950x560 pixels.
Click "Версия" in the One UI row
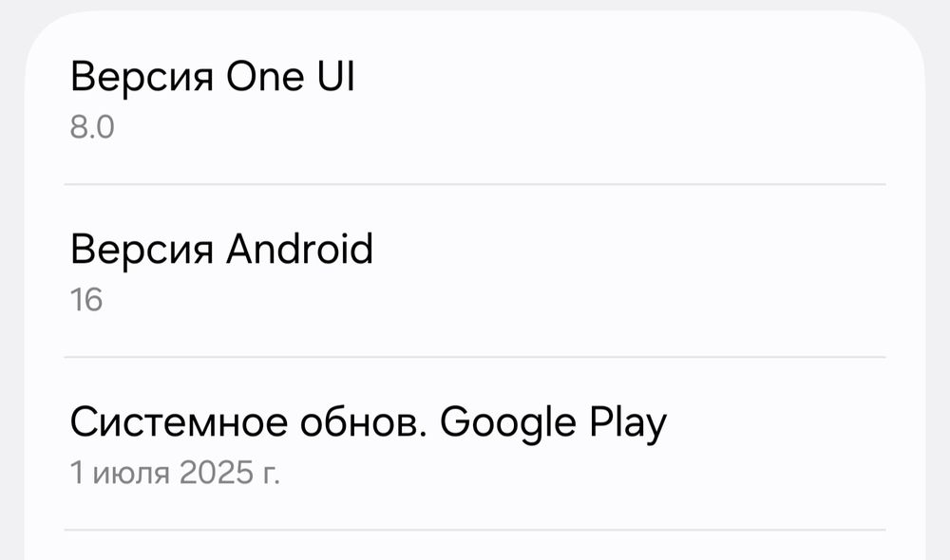(142, 77)
